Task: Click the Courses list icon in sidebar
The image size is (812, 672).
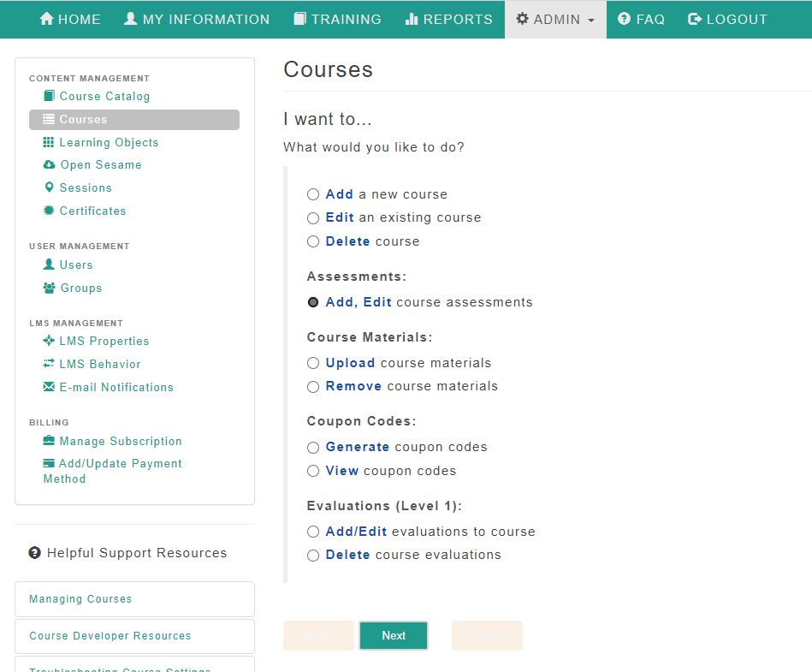Action: coord(49,119)
